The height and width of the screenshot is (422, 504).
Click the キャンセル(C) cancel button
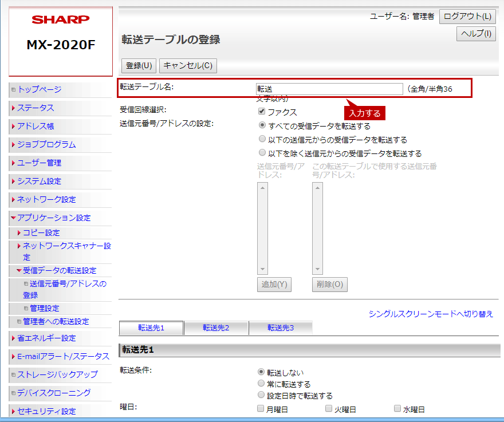(188, 66)
